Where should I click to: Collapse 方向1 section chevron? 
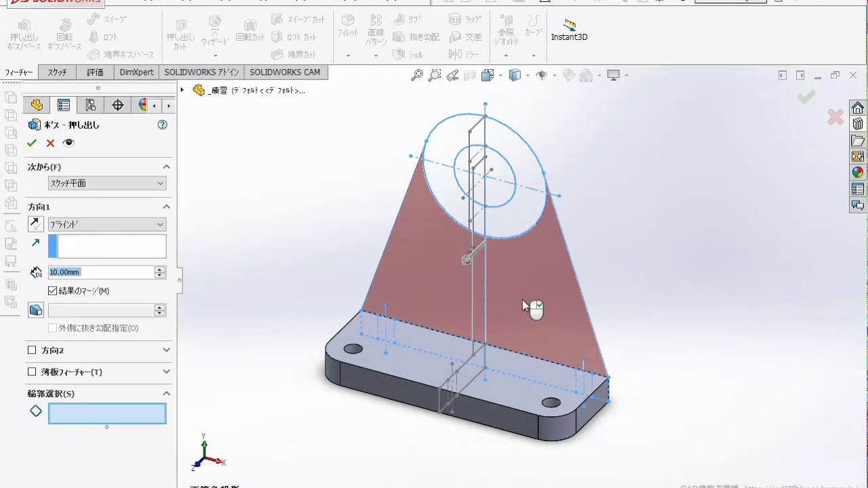166,207
